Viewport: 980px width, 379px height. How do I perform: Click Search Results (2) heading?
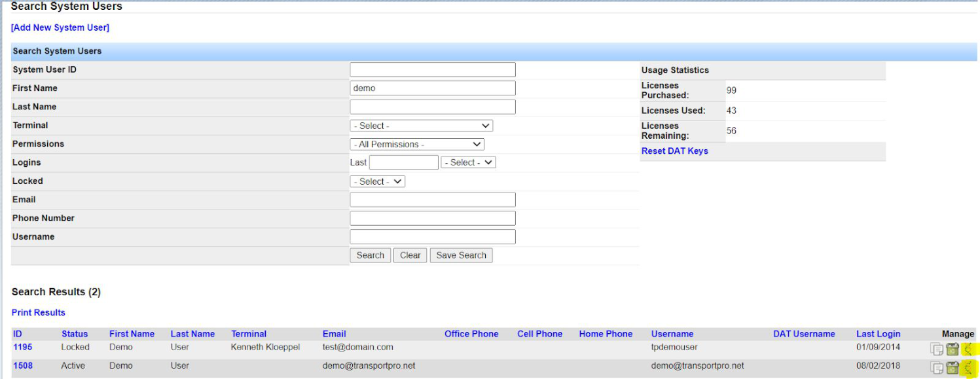56,292
